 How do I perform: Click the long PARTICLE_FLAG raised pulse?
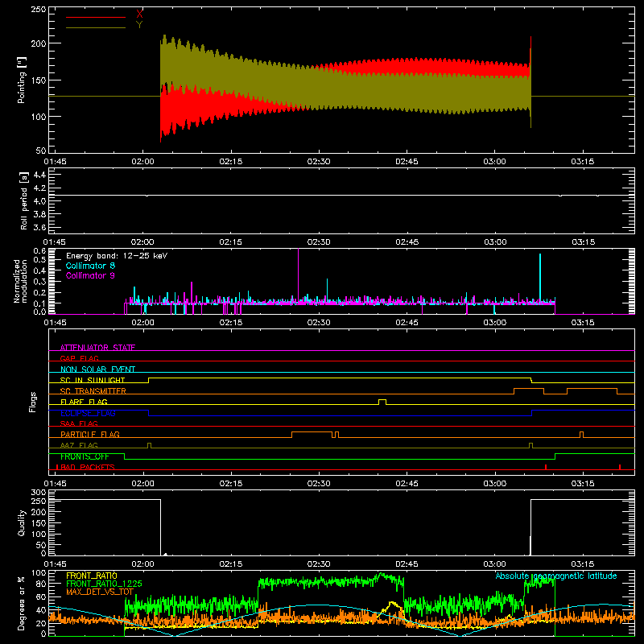point(312,434)
